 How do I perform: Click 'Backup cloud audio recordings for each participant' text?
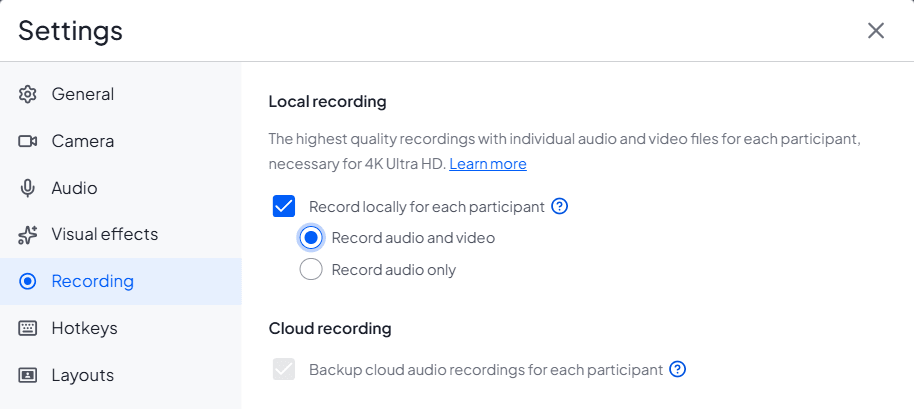point(486,370)
